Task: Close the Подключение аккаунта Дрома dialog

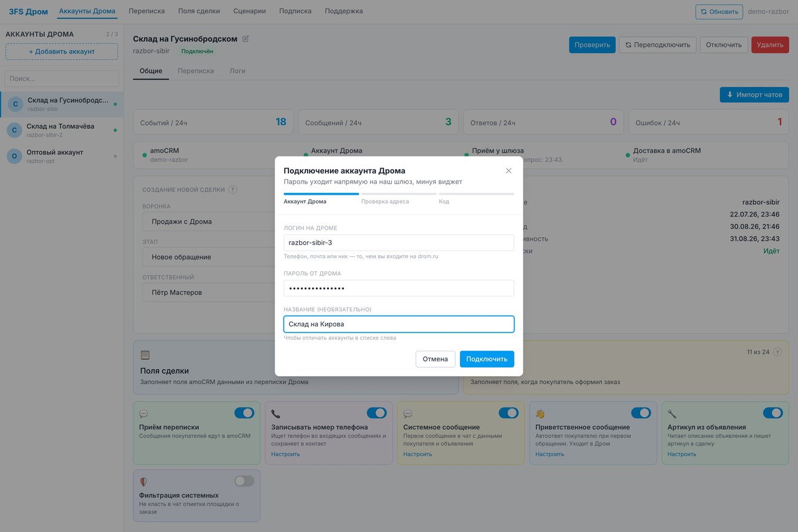Action: (508, 170)
